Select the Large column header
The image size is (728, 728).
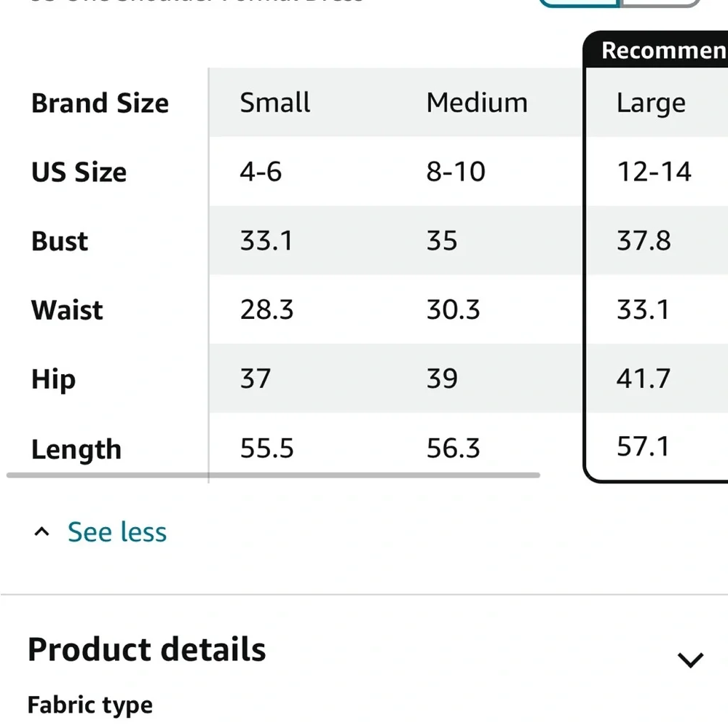pos(651,103)
